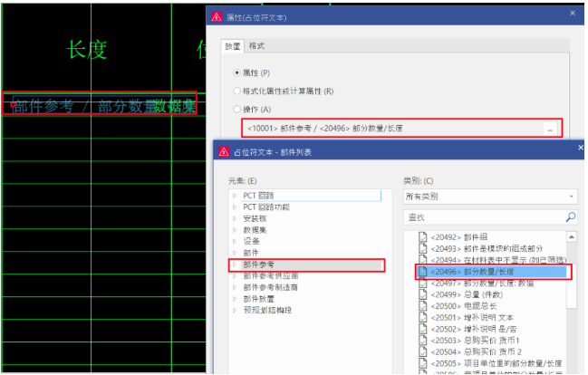Image resolution: width=588 pixels, height=375 pixels.
Task: Select <20500> 电缆总长 text
Action: 464,306
